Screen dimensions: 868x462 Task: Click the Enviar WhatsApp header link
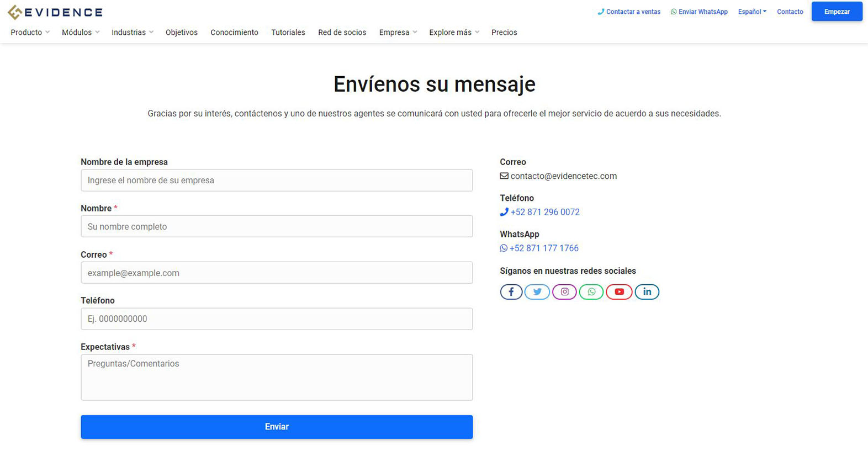tap(699, 12)
